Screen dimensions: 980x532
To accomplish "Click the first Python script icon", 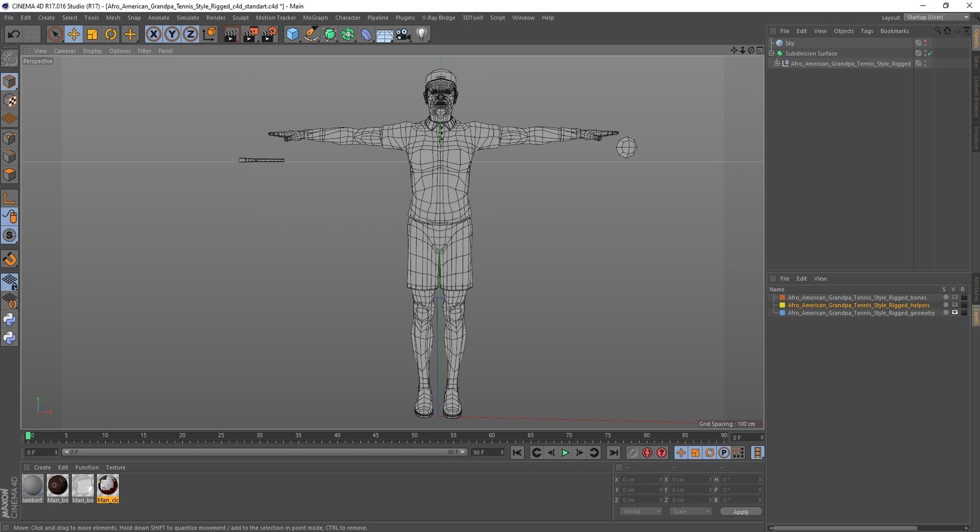I will 10,320.
